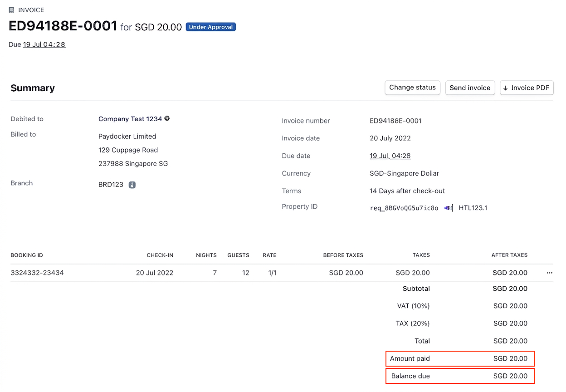This screenshot has width=566, height=392.
Task: Click the Change status button
Action: tap(412, 88)
